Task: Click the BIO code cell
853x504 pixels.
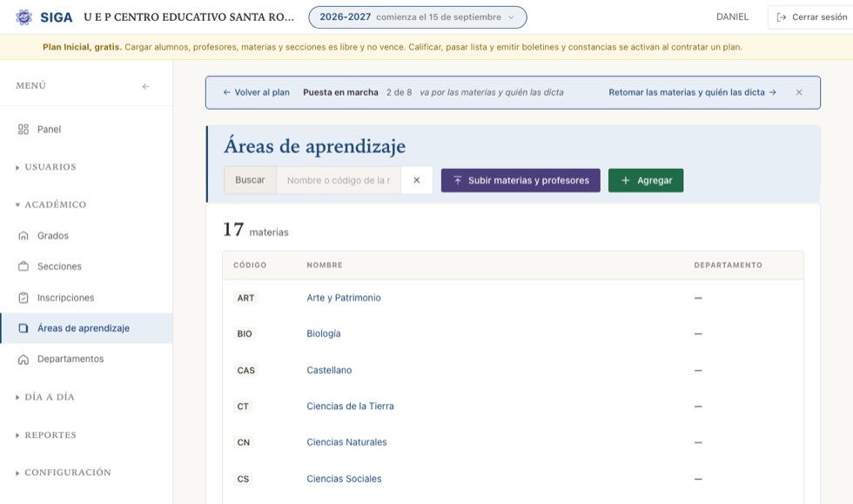Action: (245, 333)
